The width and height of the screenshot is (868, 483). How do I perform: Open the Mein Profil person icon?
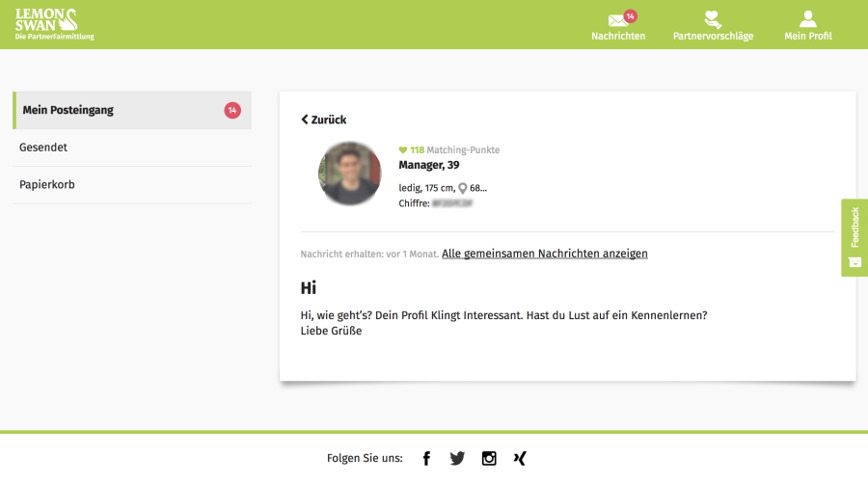tap(807, 19)
